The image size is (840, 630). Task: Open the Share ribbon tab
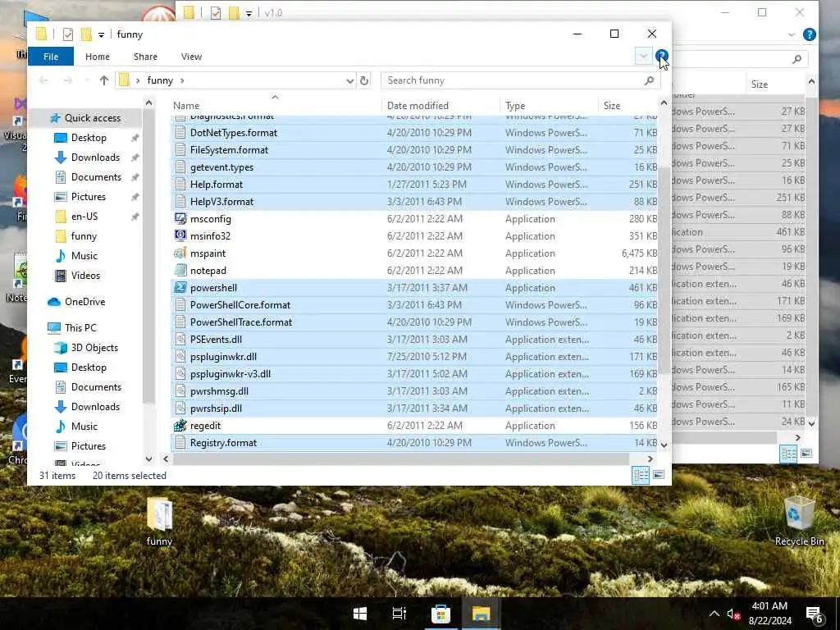pos(146,57)
